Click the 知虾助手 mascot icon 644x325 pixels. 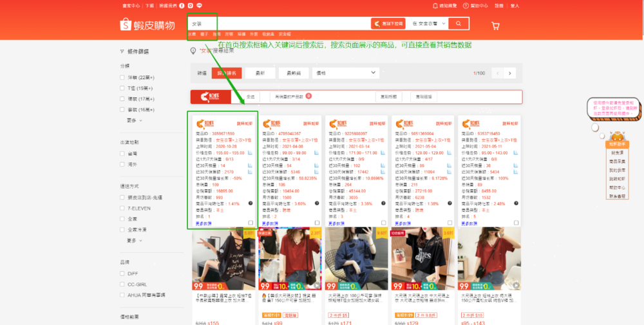click(x=617, y=136)
